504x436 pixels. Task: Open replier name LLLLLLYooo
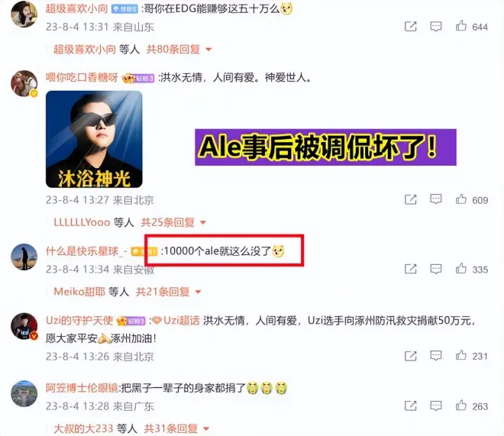point(82,222)
